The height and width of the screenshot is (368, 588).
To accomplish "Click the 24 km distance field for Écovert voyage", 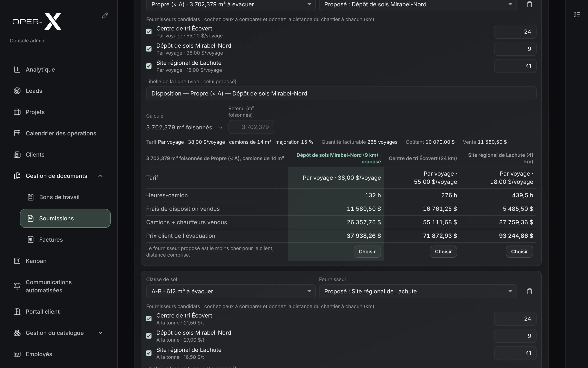I will (515, 32).
